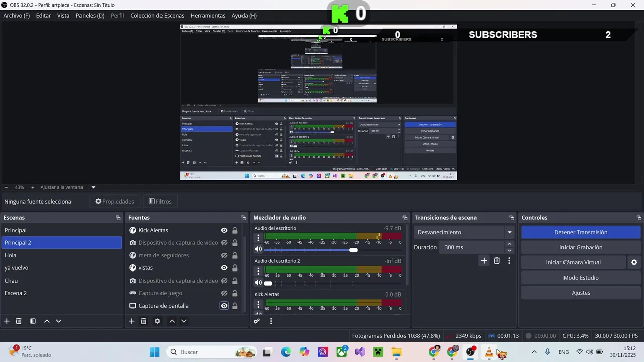Viewport: 644px width, 362px height.
Task: Move source up in Fuentes toolbar
Action: pos(172,321)
